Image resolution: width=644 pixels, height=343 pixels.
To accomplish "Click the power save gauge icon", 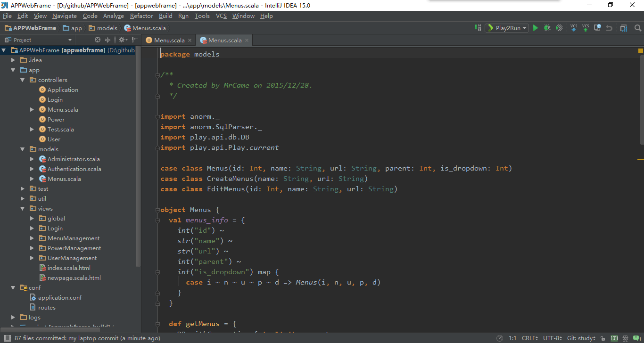I will (x=499, y=338).
